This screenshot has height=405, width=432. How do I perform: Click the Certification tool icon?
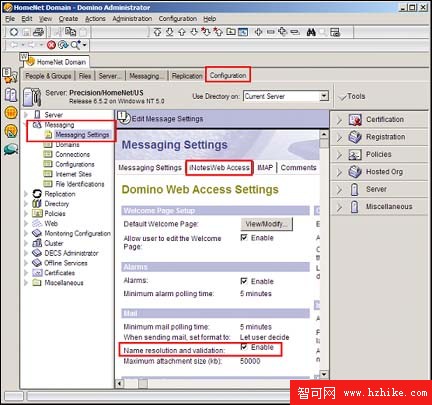(355, 120)
